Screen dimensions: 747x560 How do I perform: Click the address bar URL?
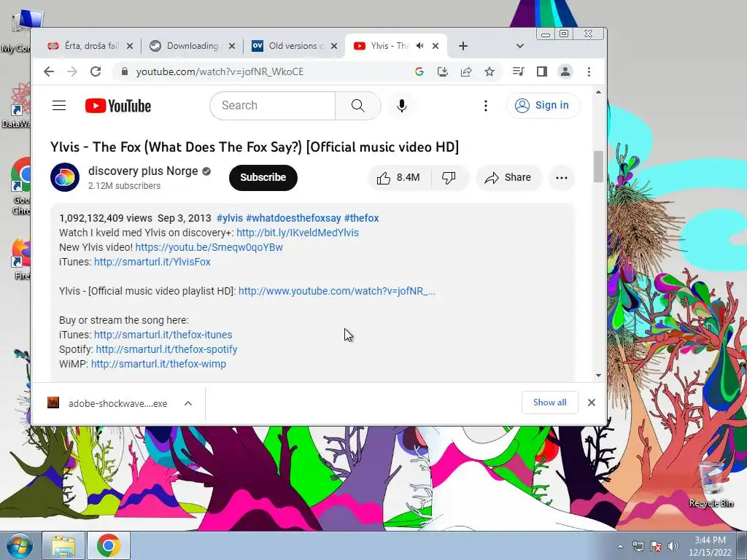click(x=220, y=71)
